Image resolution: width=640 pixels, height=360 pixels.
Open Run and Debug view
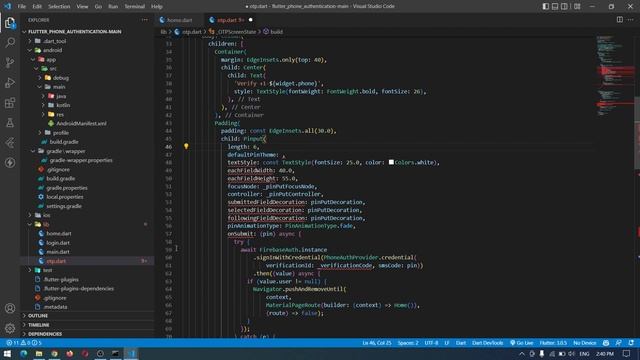click(10, 82)
